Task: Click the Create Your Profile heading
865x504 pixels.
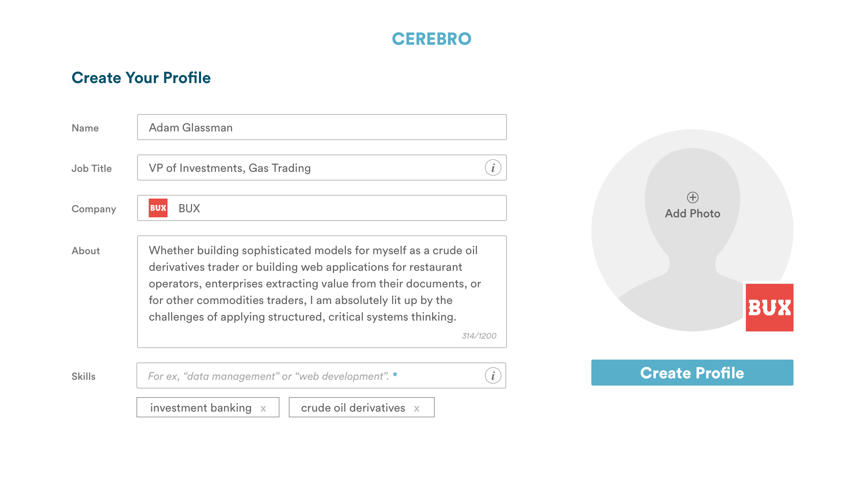Action: click(x=141, y=78)
